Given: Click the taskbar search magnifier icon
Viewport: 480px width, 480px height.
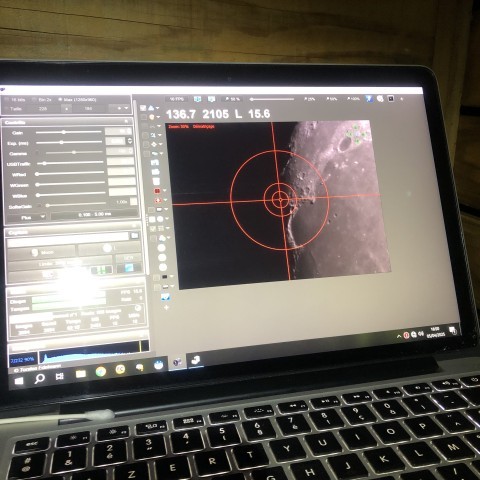Looking at the screenshot, I should [x=40, y=379].
